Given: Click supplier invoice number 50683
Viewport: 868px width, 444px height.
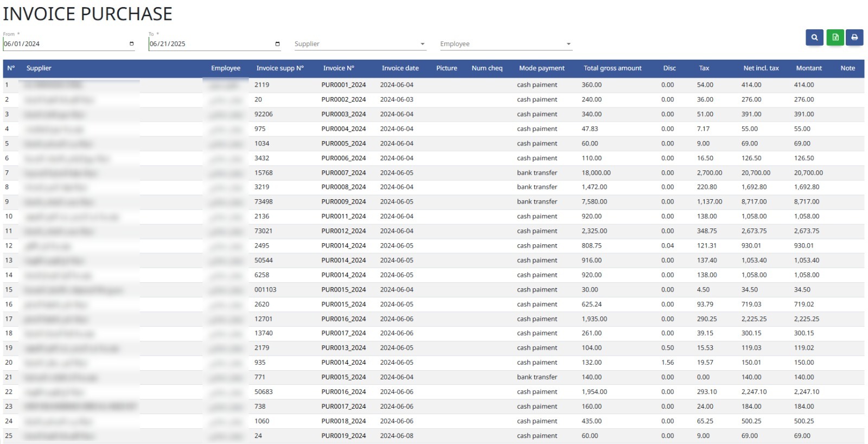Looking at the screenshot, I should tap(264, 392).
